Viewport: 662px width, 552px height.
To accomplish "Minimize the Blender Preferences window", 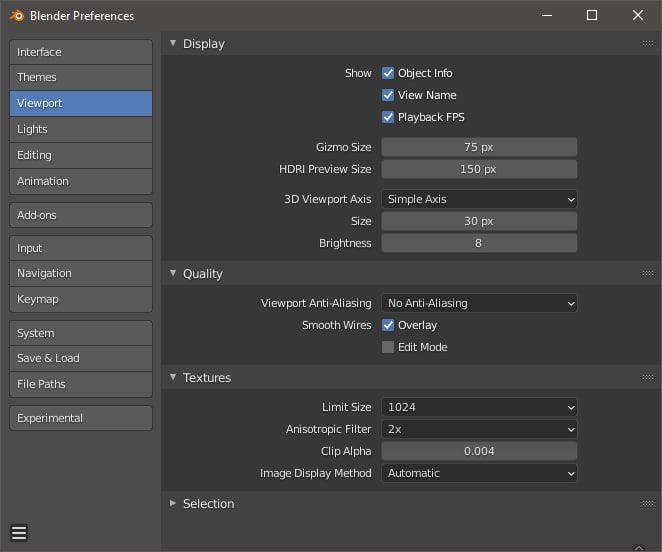I will coord(547,15).
